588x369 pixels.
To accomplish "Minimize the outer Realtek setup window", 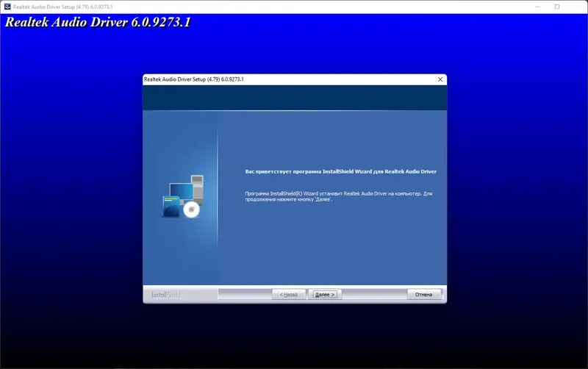I will click(537, 7).
